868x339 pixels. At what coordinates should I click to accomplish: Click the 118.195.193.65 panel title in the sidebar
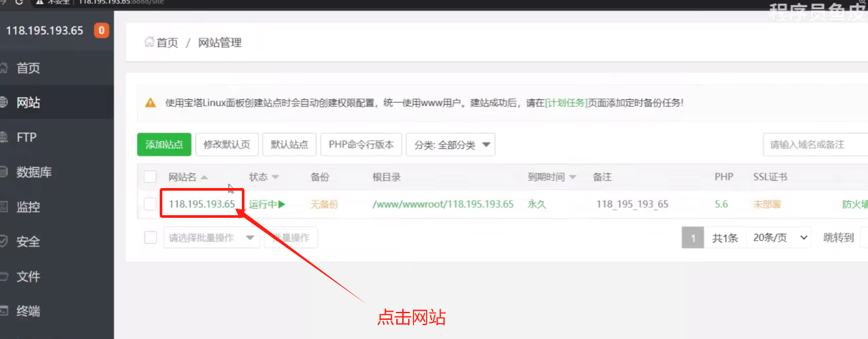tap(44, 30)
